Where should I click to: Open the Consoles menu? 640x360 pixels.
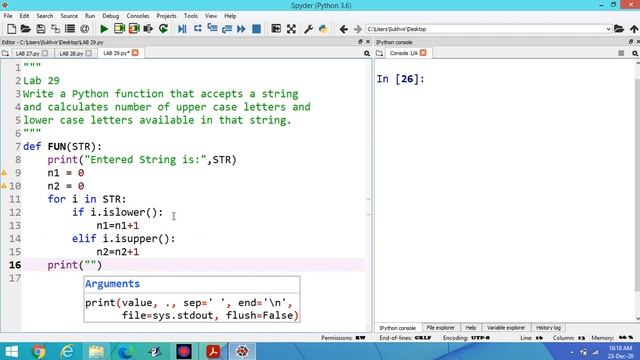pos(138,16)
